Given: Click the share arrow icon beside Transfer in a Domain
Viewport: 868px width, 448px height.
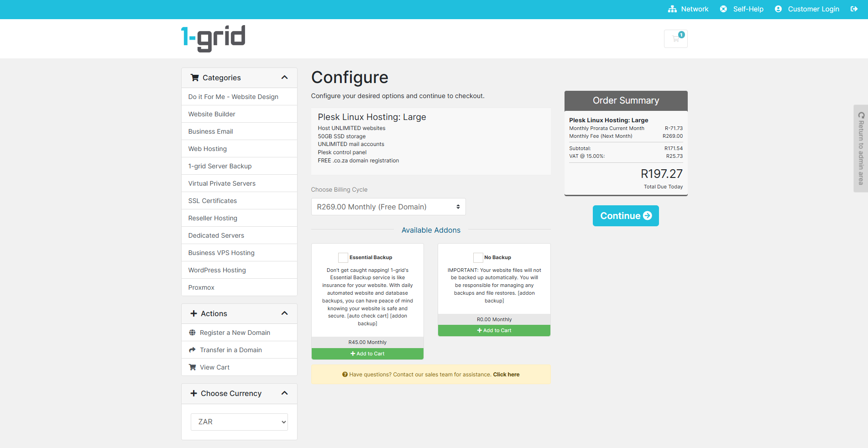Looking at the screenshot, I should tap(192, 350).
